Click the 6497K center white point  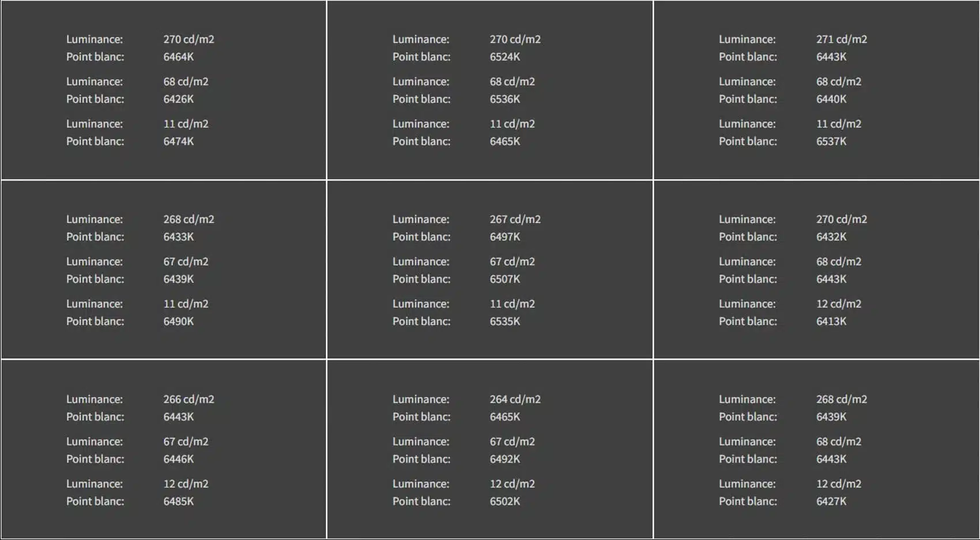(505, 236)
